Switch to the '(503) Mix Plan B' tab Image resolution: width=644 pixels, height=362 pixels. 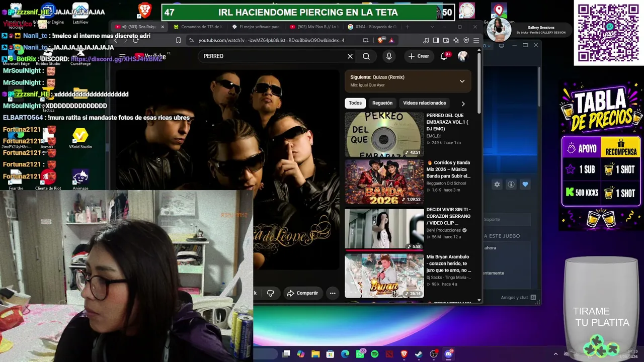[314, 27]
